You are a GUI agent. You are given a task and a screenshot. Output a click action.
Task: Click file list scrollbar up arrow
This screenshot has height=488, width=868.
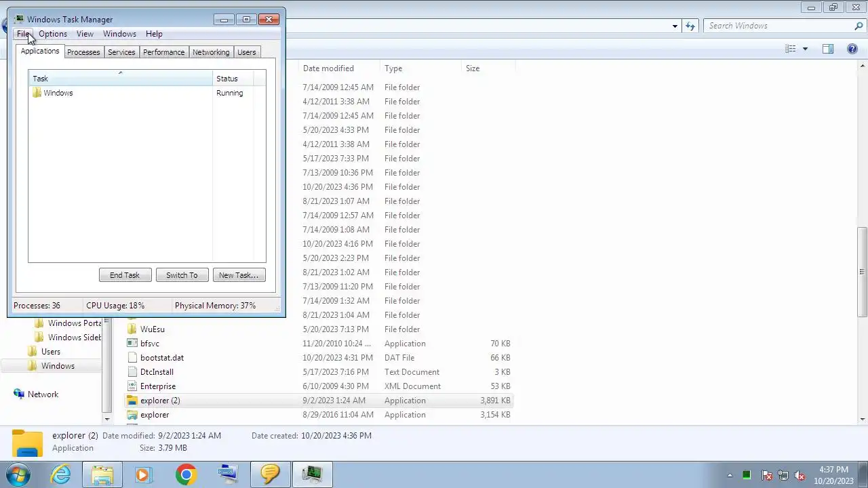pyautogui.click(x=863, y=66)
